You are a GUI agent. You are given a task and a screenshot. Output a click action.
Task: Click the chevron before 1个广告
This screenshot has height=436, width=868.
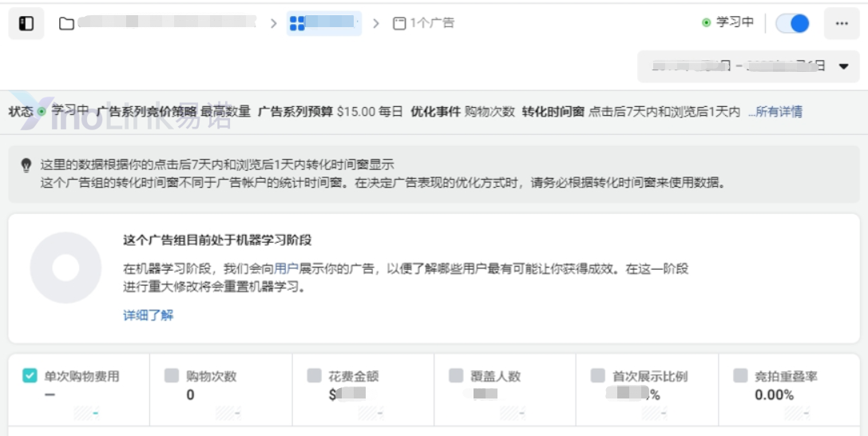click(x=376, y=23)
